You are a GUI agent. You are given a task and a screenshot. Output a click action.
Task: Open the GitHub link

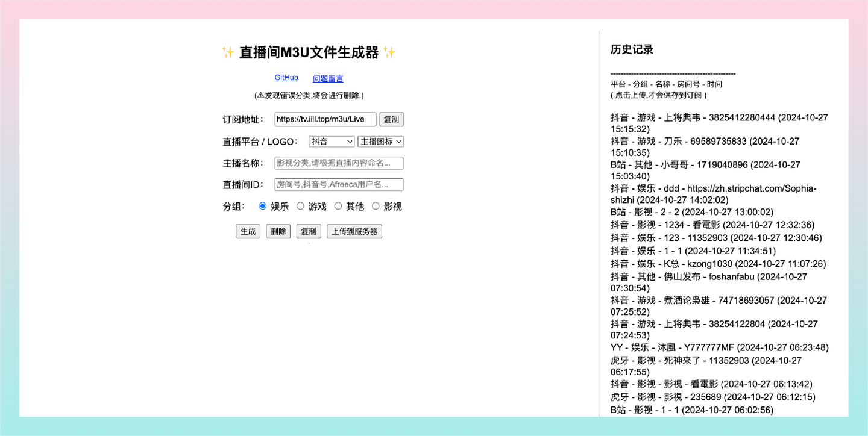click(x=286, y=77)
